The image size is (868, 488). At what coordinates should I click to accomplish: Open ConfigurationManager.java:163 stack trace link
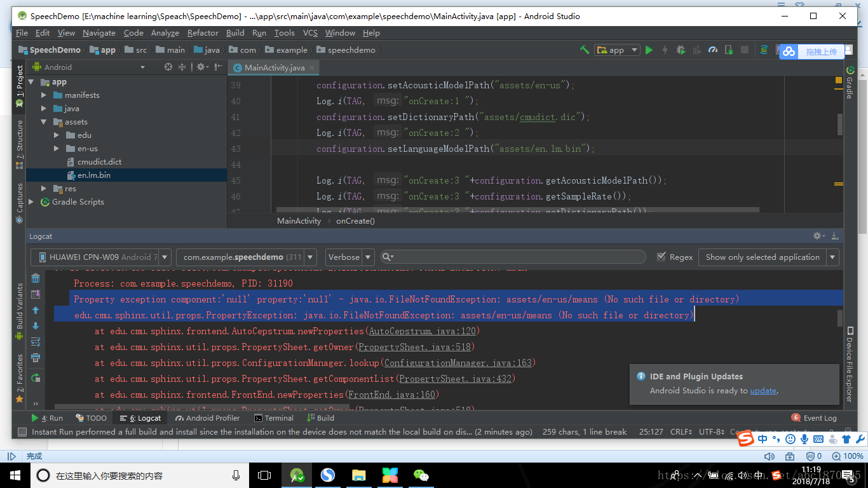pyautogui.click(x=458, y=363)
